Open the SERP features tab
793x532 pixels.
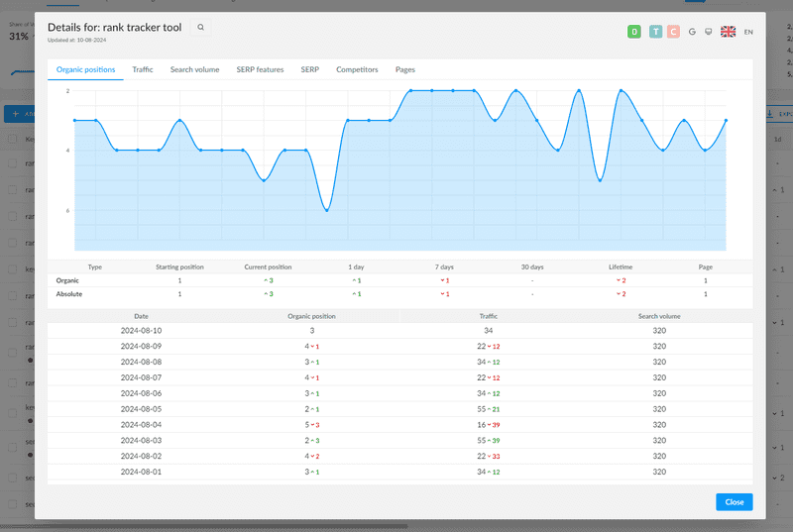(x=260, y=69)
